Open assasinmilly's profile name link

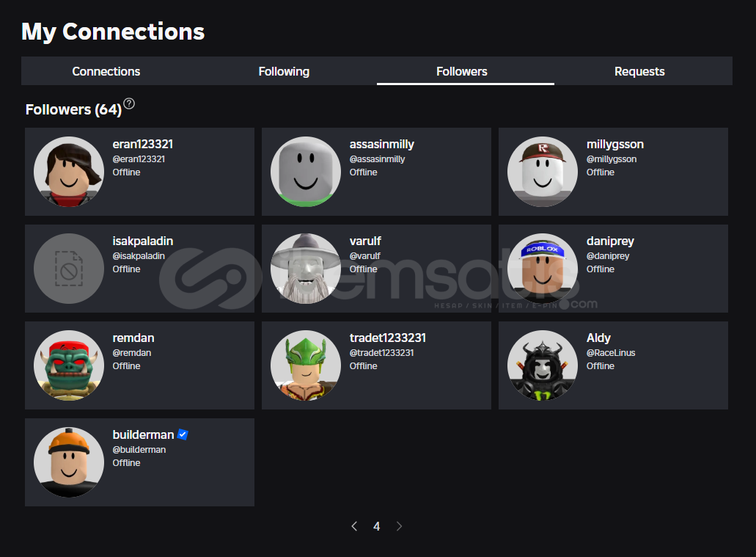[381, 145]
